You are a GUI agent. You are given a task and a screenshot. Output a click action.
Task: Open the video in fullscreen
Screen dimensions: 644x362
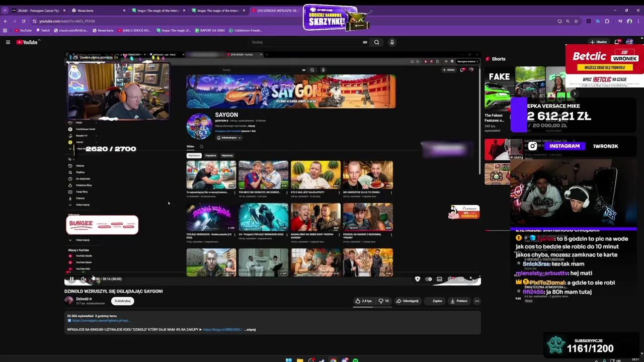(x=471, y=279)
